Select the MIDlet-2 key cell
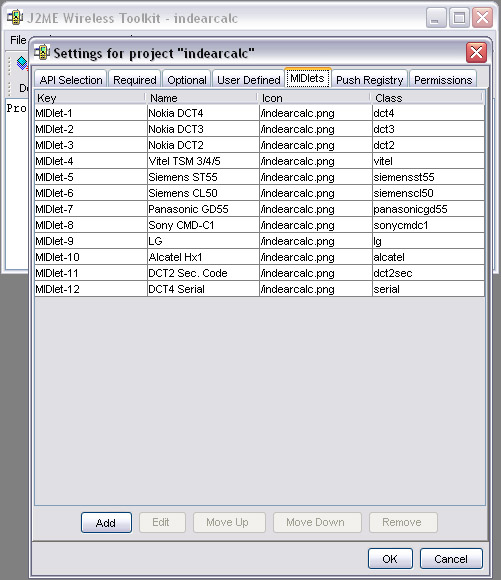 click(91, 129)
